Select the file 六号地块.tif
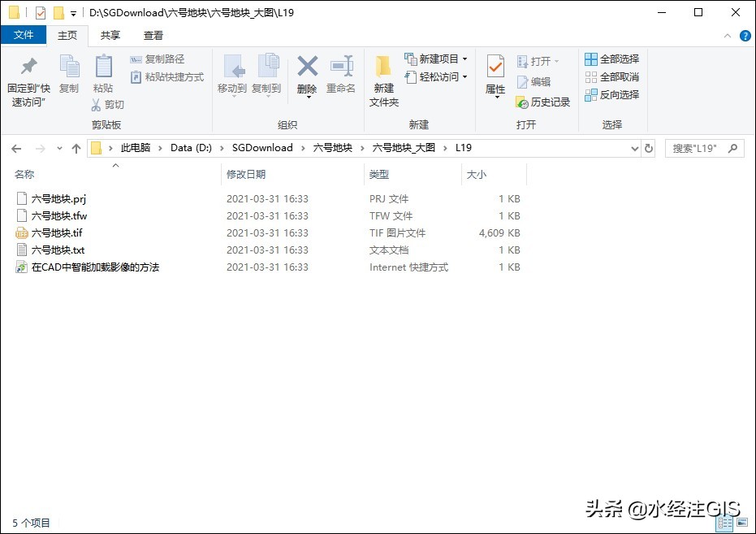Screen dimensions: 756x534 coord(57,233)
